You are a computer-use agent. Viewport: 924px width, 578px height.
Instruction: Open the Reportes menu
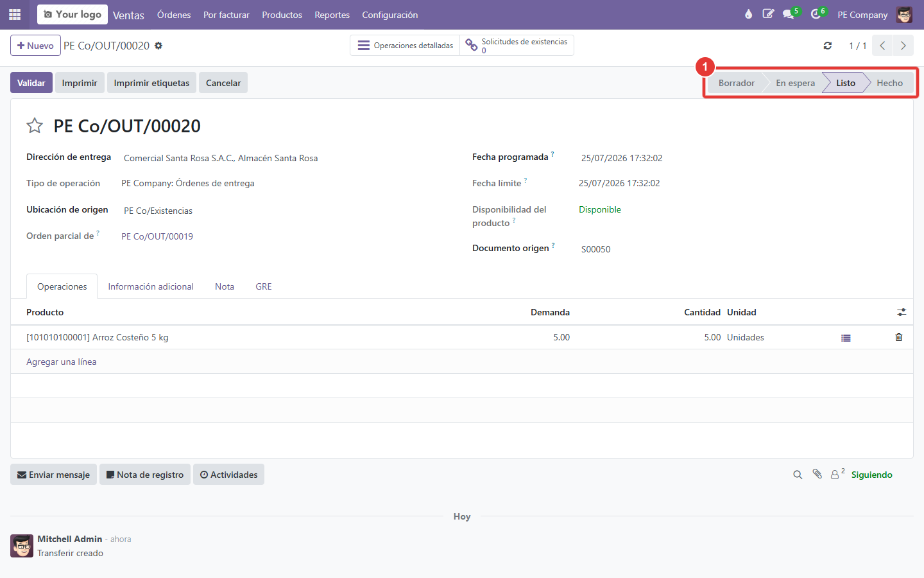coord(332,15)
